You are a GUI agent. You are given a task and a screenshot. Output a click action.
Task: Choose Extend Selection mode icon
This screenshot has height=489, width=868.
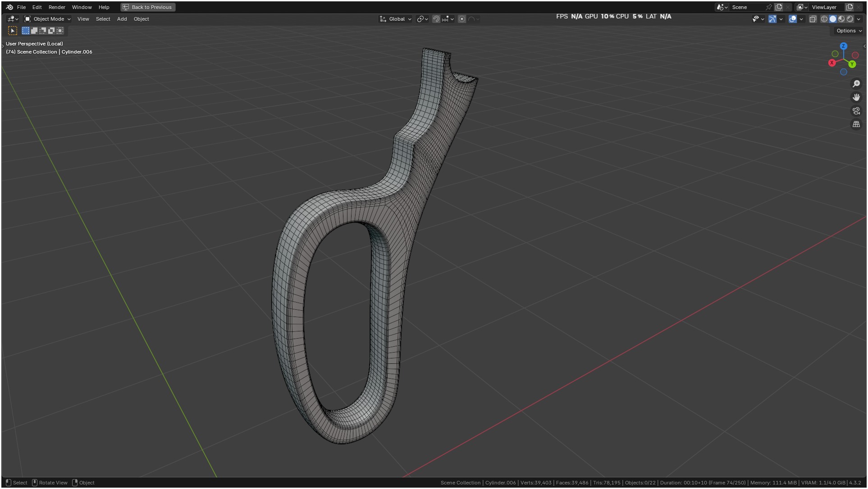(x=34, y=31)
